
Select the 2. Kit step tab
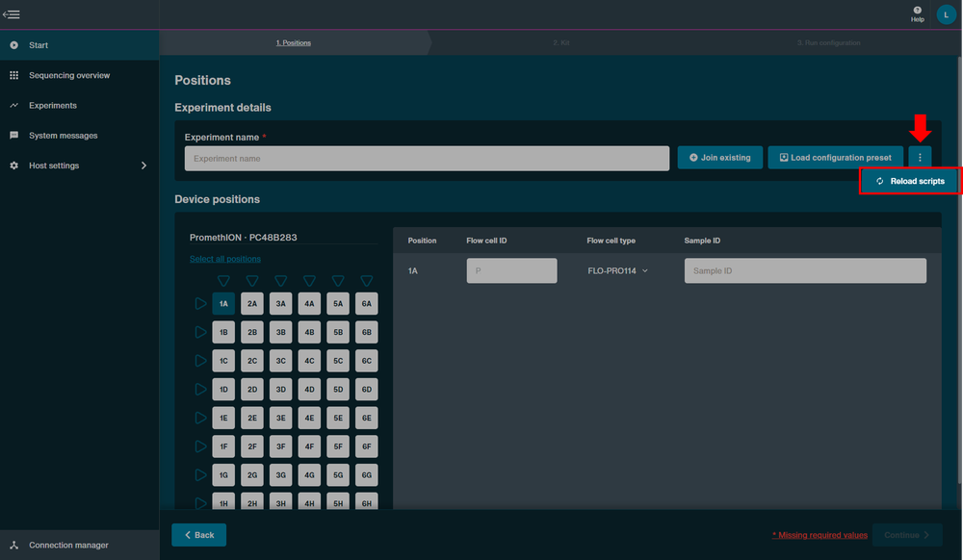click(561, 43)
